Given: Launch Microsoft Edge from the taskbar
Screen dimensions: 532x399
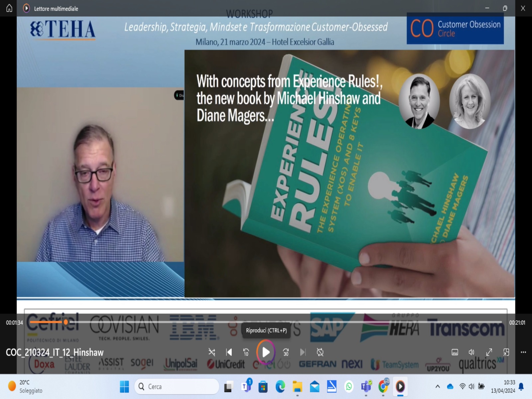Looking at the screenshot, I should coord(280,387).
